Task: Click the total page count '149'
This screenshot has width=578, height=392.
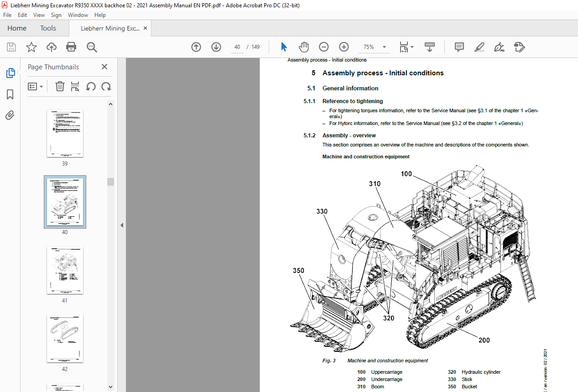Action: 255,47
